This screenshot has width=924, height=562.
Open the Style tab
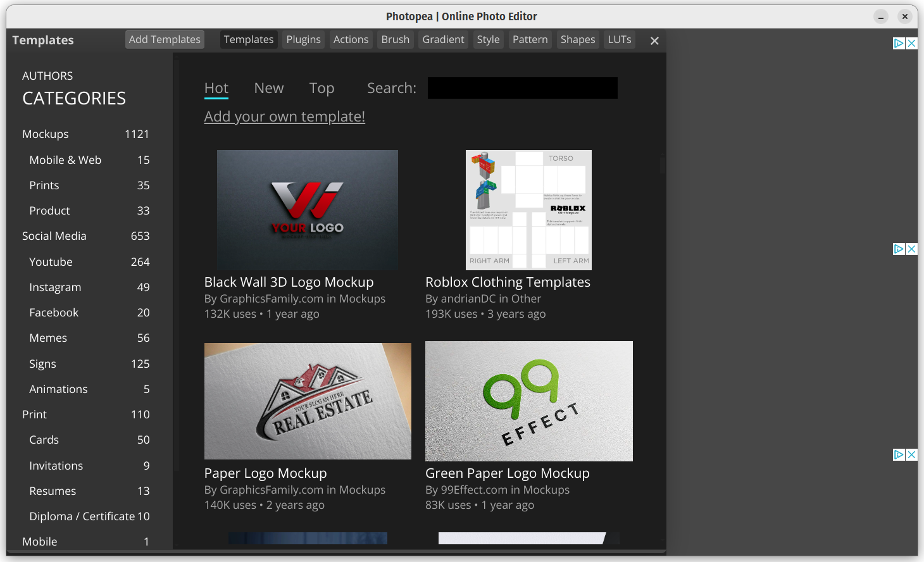[x=488, y=39]
